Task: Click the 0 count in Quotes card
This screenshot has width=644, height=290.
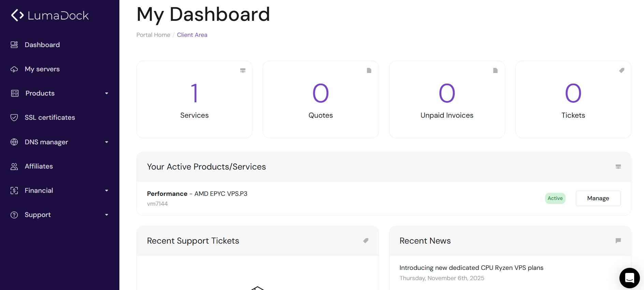Action: [x=321, y=93]
